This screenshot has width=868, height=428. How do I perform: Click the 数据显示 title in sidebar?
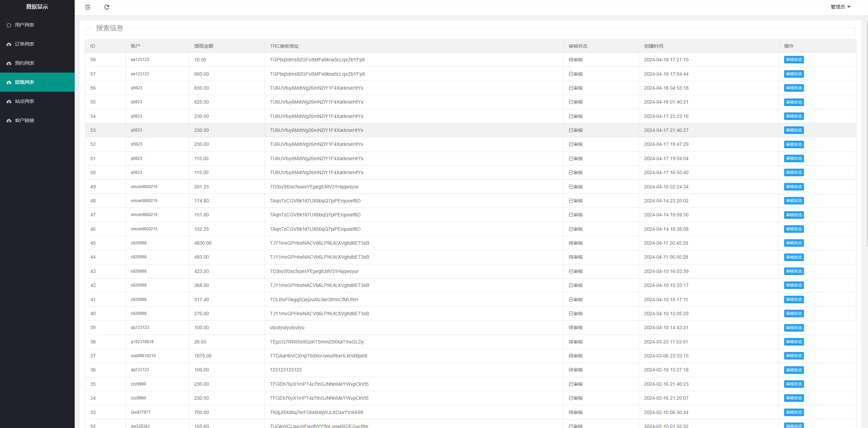point(37,7)
